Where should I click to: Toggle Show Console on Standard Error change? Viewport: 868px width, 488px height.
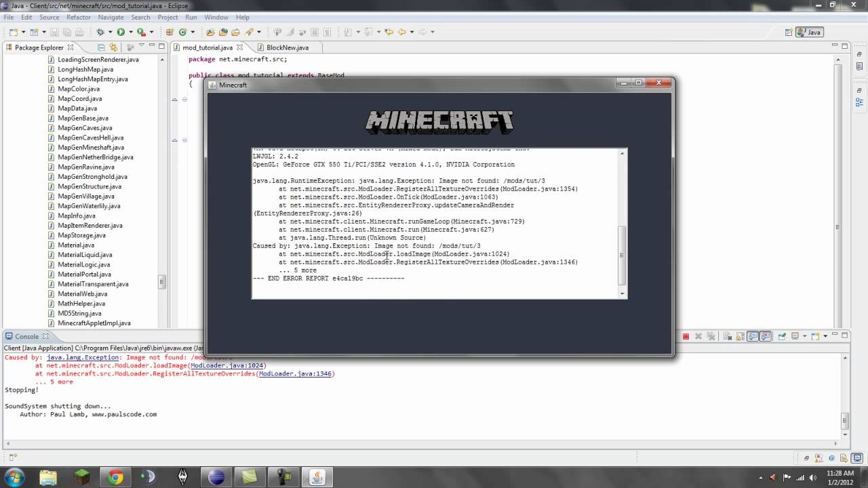(766, 336)
